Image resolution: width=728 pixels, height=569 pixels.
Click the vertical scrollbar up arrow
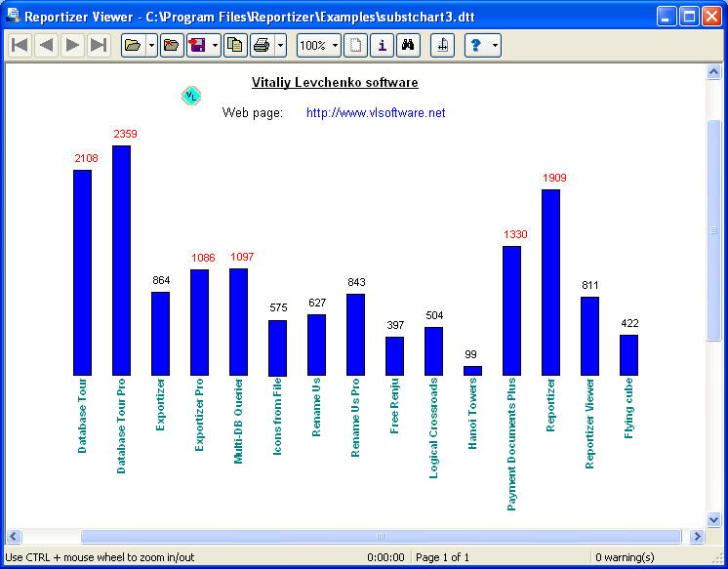713,72
